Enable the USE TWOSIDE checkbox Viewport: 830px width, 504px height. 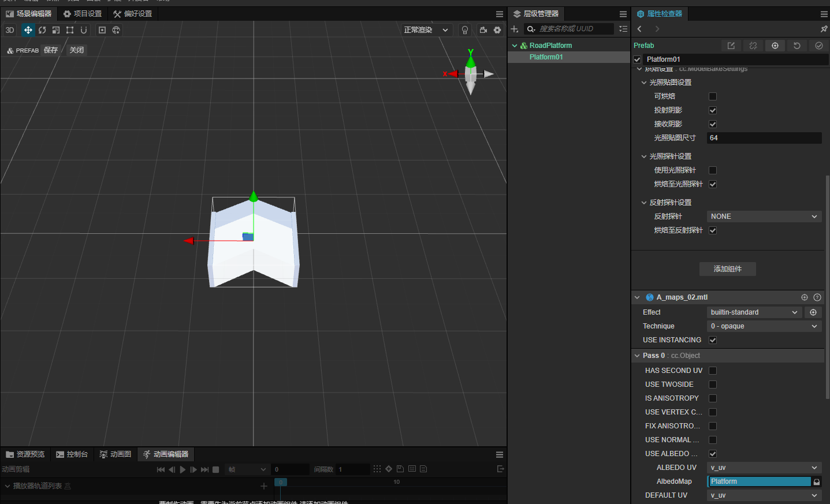713,384
